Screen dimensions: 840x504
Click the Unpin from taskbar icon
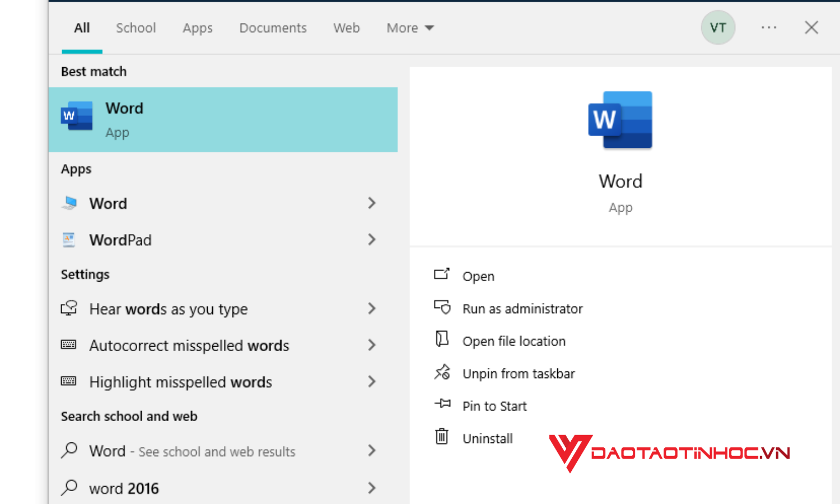click(442, 372)
